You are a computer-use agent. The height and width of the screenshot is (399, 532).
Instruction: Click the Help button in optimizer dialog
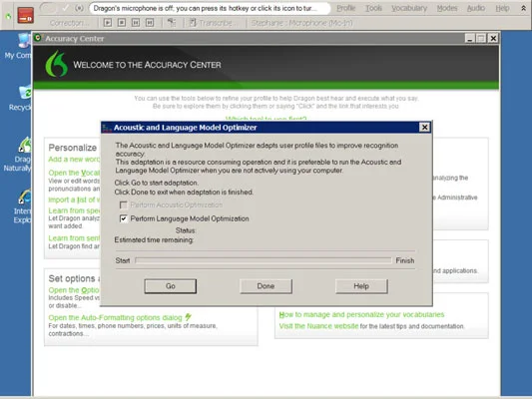tap(361, 286)
